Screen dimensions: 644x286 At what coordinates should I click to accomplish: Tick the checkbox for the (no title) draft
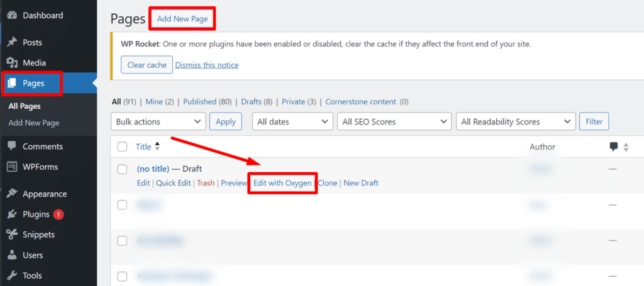point(122,169)
